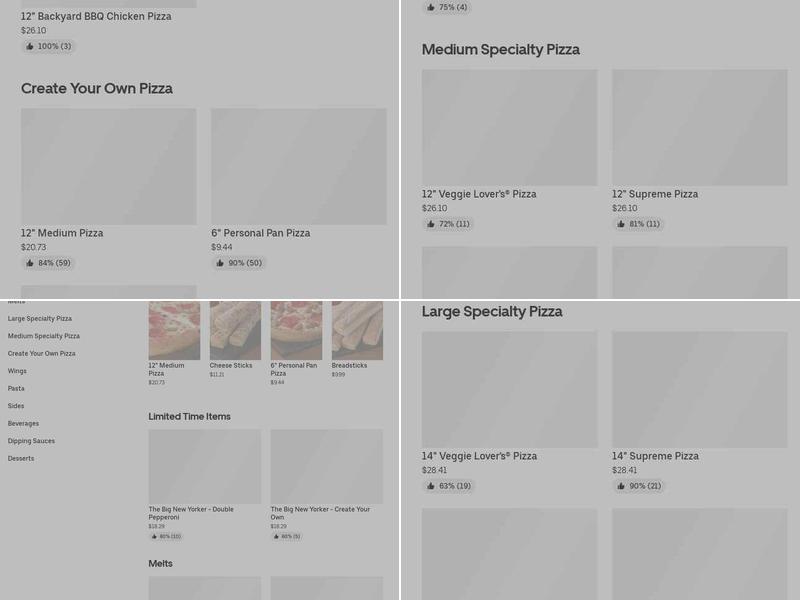Open the Dipping Sauces section
Viewport: 800px width, 600px height.
(x=30, y=441)
